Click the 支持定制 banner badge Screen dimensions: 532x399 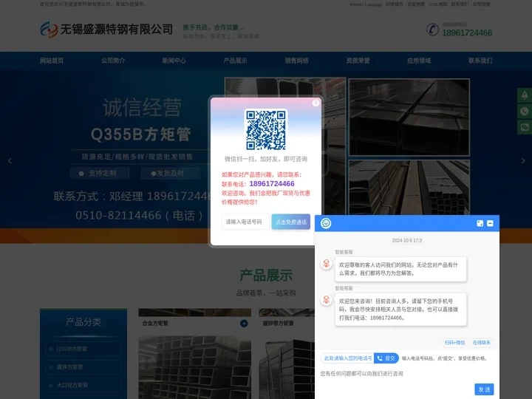point(100,174)
